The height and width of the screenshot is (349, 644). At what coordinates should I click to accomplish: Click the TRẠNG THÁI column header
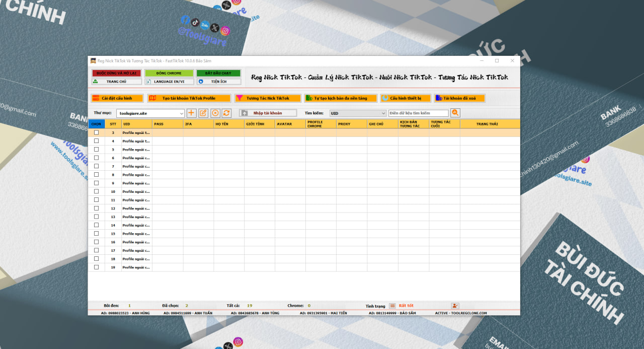(x=490, y=124)
